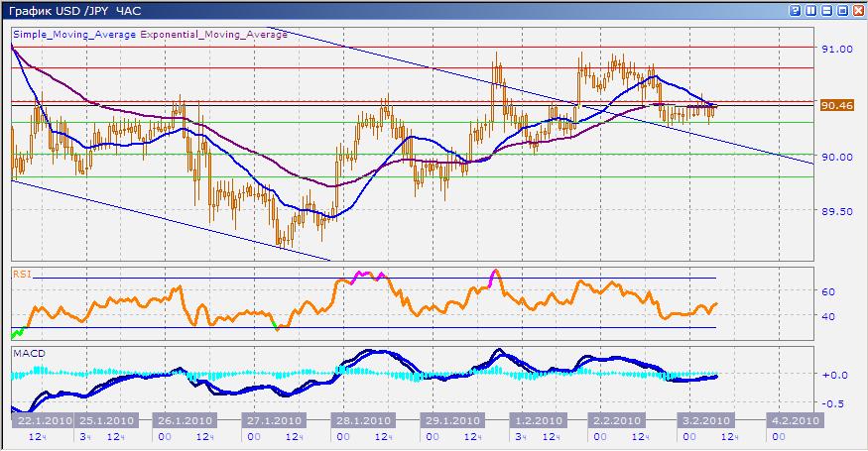Click the 'График USD /JPY ЧАС' window title

coord(74,11)
